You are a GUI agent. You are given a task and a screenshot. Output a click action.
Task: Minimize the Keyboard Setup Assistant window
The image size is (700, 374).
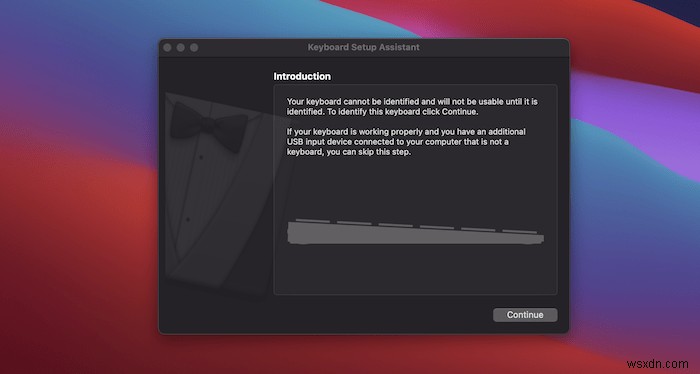[181, 47]
